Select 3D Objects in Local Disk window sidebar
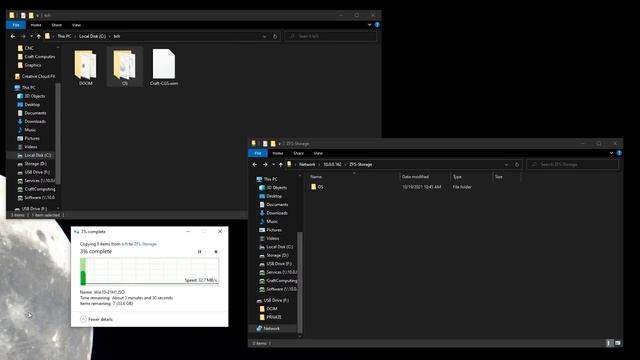 coord(31,96)
